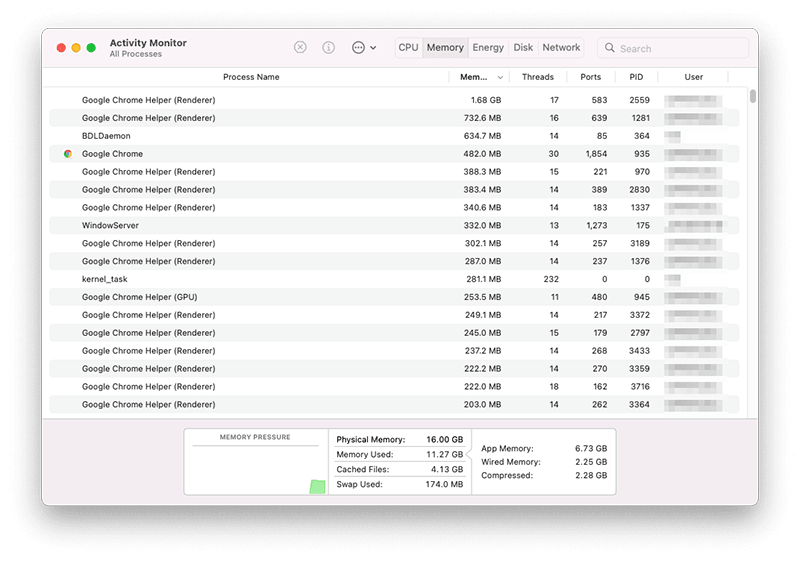
Task: Close the Activity Monitor window with red button
Action: [x=61, y=48]
